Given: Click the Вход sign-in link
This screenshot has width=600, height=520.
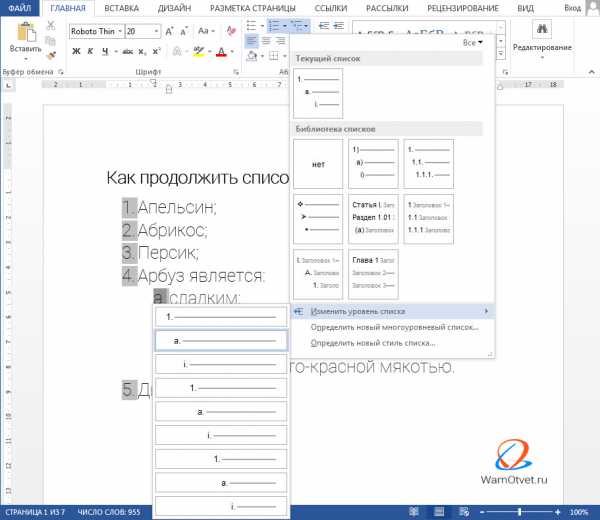Looking at the screenshot, I should [572, 8].
